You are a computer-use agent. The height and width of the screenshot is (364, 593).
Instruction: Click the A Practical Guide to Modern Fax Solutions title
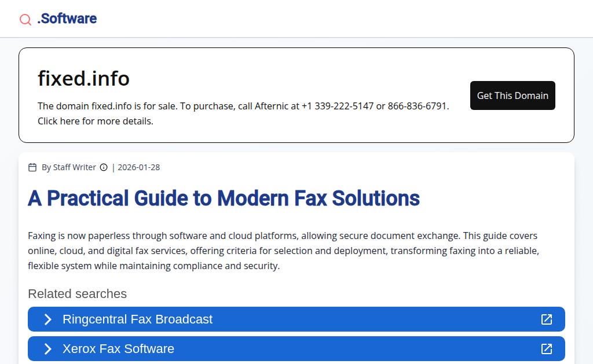[224, 198]
